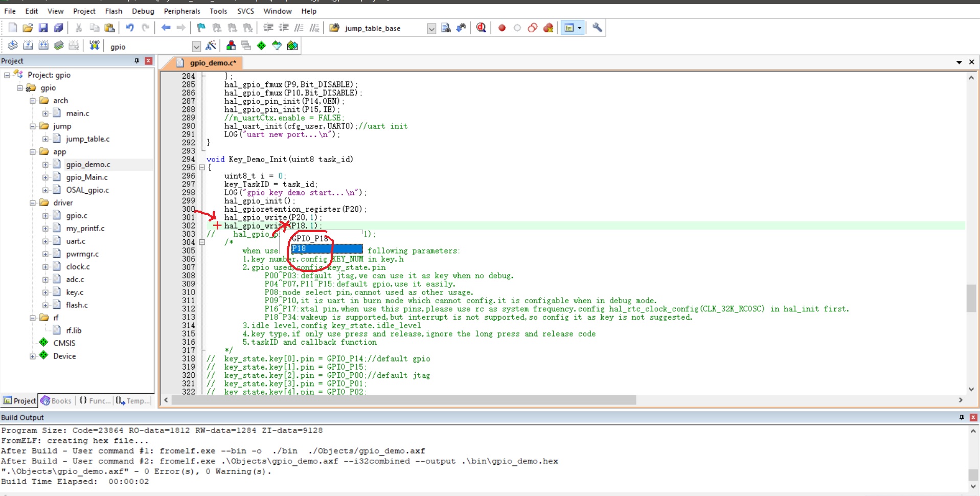
Task: Translate the current file icon
Action: point(13,46)
